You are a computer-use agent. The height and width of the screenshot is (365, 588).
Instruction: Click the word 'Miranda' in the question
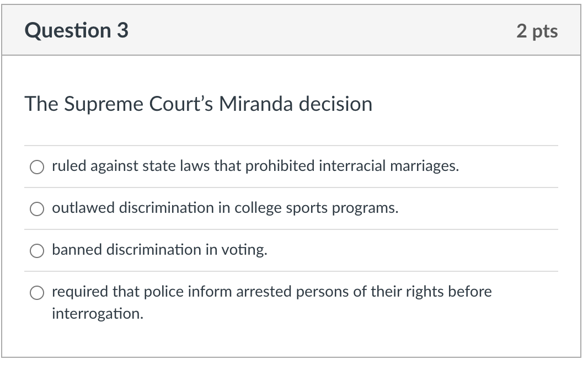[x=256, y=104]
